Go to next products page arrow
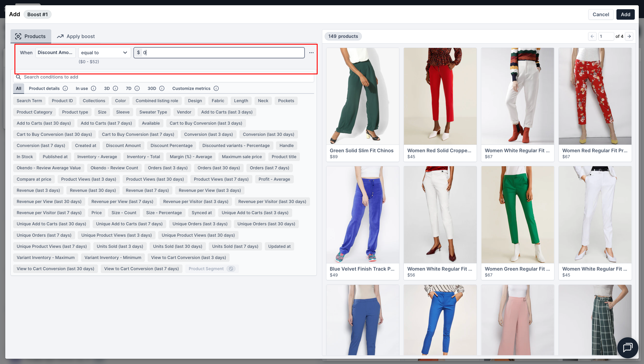This screenshot has width=644, height=364. click(629, 36)
